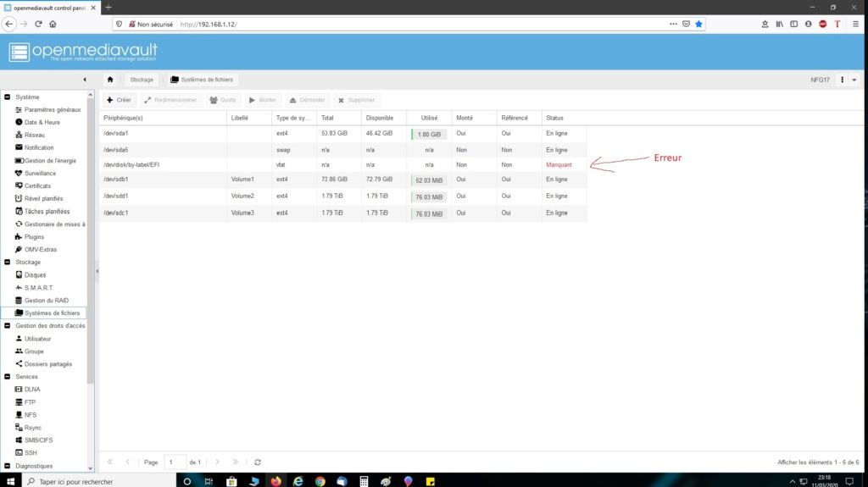Sort by the Périphérique(s) column header
This screenshot has height=487, width=868.
(x=163, y=118)
